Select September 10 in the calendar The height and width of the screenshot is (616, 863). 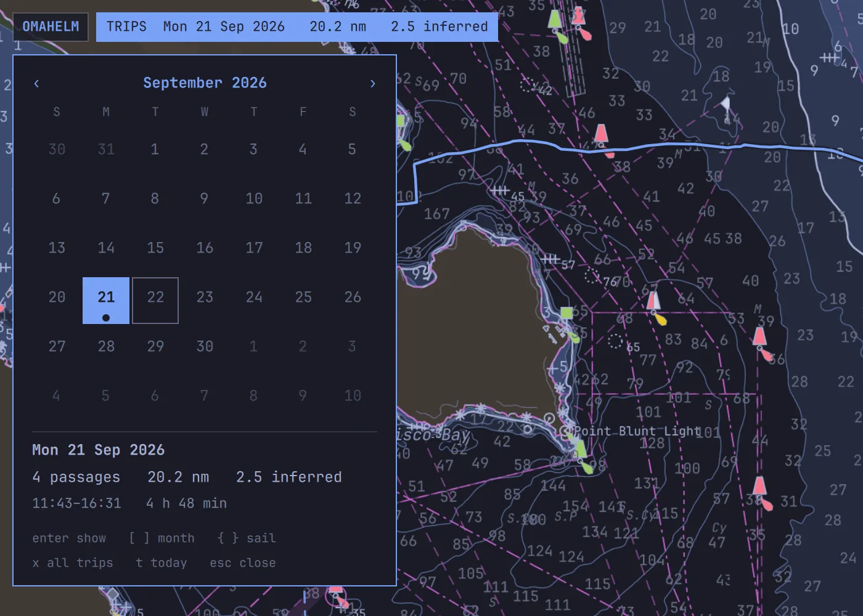pos(254,198)
